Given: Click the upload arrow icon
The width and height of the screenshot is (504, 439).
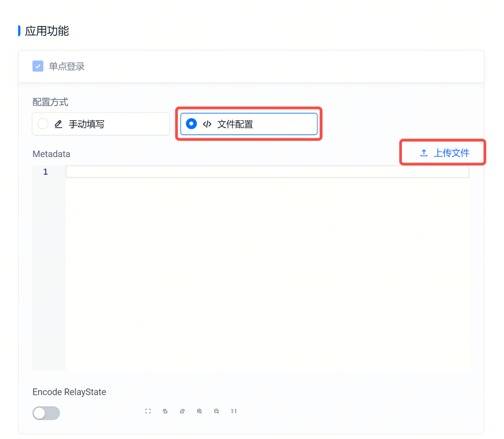Looking at the screenshot, I should [424, 153].
